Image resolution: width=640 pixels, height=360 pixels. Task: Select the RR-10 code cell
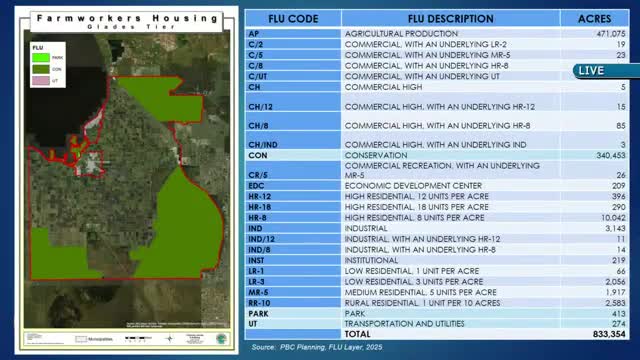tap(293, 303)
